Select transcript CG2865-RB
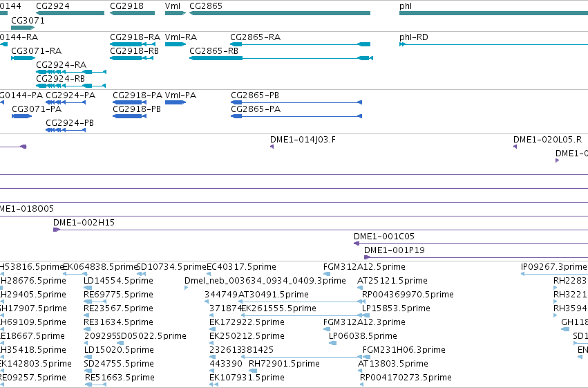 (281, 58)
